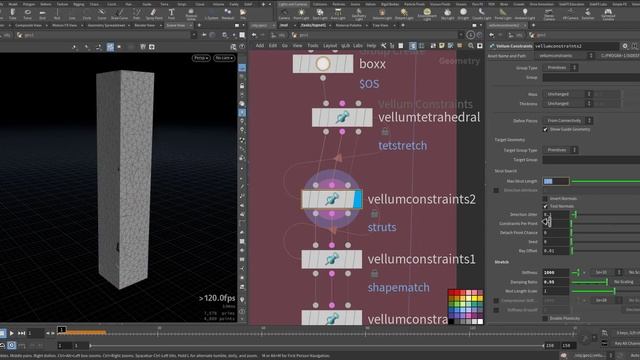
Task: Click the lock icon under vellumtetrahedral node
Action: (x=385, y=132)
